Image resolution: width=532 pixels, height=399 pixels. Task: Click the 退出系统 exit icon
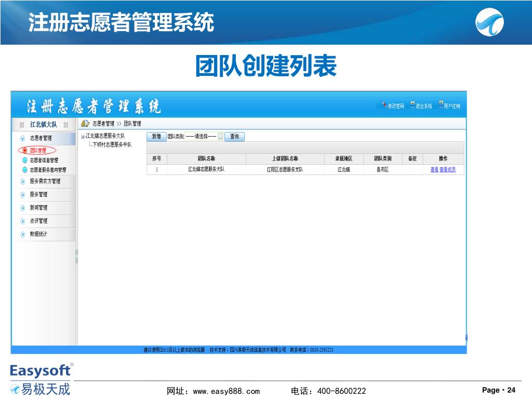(x=413, y=105)
